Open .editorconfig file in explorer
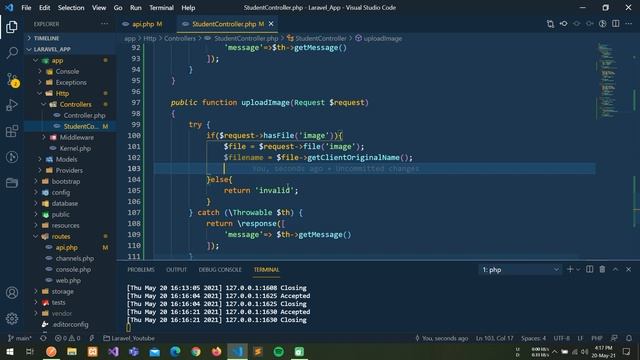 tap(70, 325)
